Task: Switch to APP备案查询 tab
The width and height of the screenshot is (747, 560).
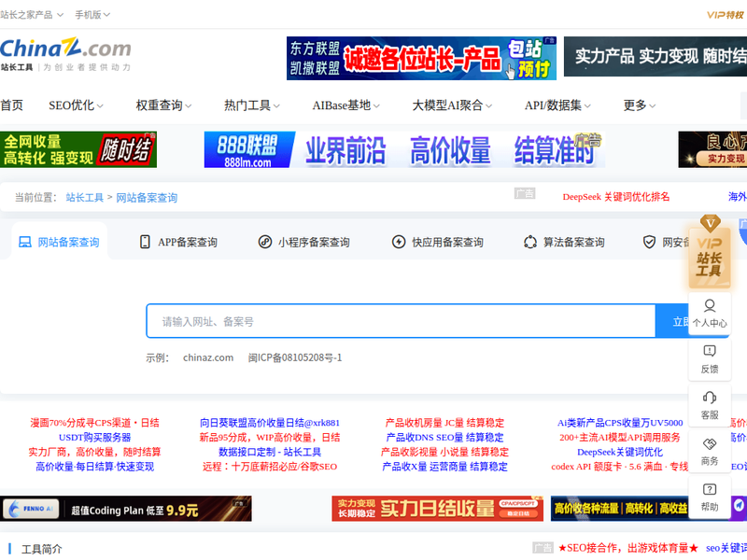Action: pos(178,243)
